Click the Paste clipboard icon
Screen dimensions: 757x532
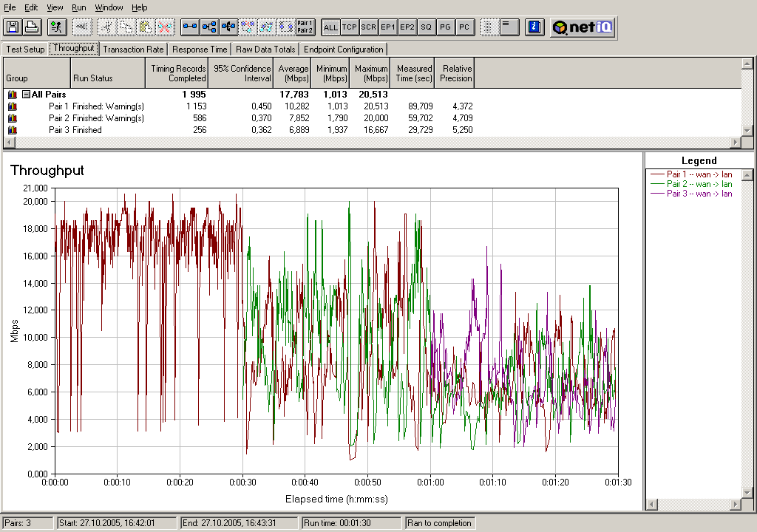146,27
